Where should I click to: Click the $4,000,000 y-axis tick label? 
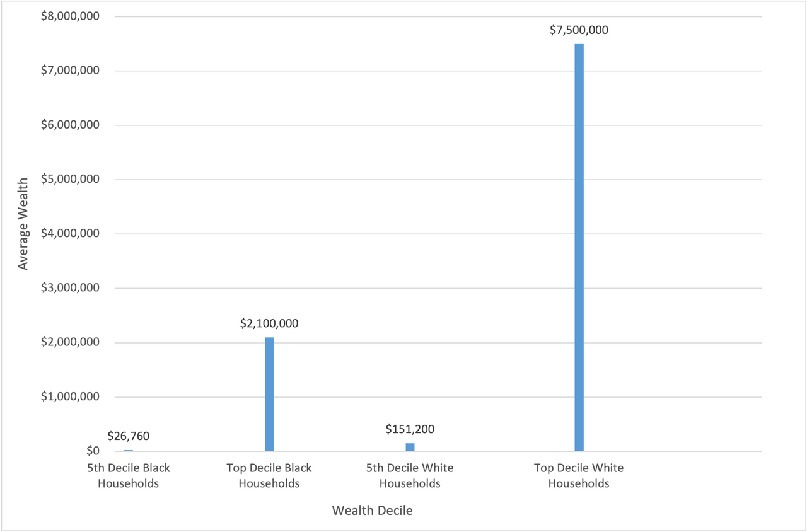(x=70, y=234)
